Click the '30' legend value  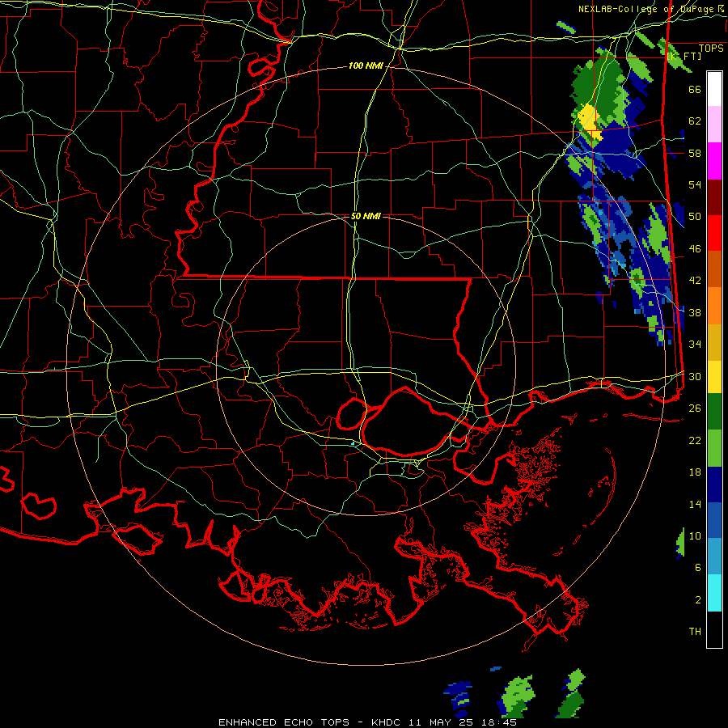pos(695,376)
